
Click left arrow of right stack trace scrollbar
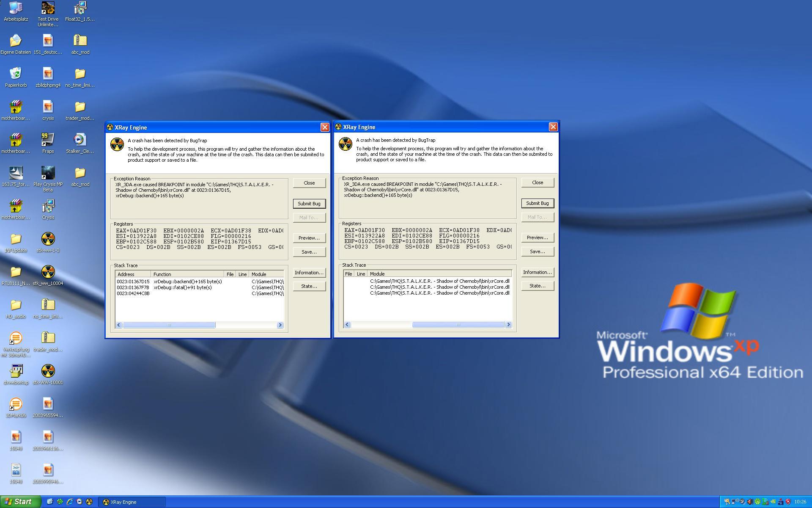pos(347,325)
